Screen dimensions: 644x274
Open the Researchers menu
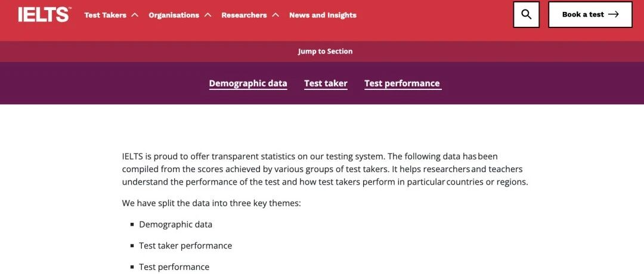[x=244, y=15]
